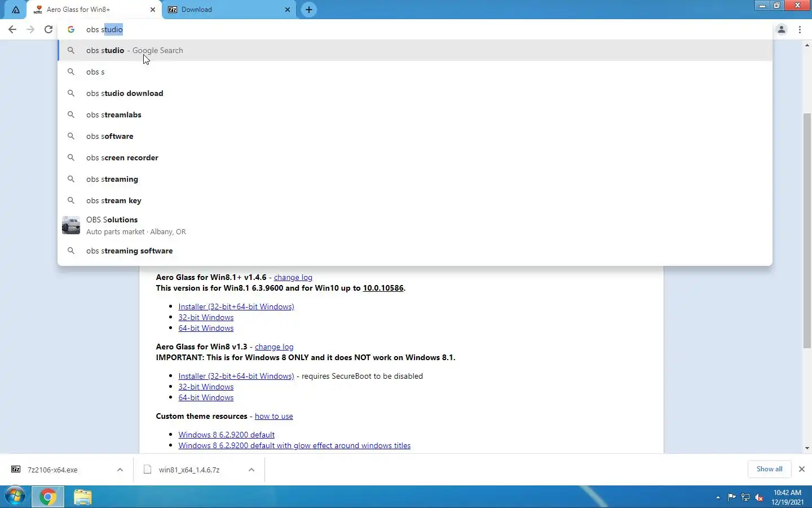Click the Action Center flag tray icon
Viewport: 812px width, 508px height.
(732, 497)
